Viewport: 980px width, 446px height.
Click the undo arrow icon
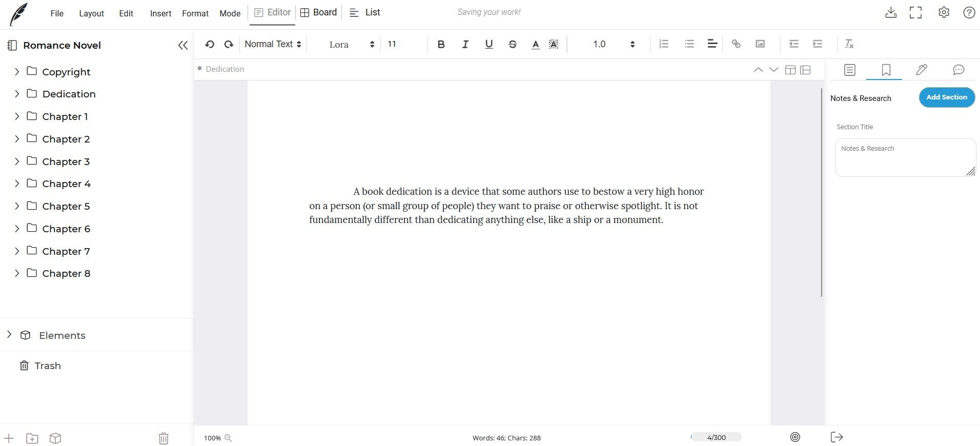click(209, 44)
